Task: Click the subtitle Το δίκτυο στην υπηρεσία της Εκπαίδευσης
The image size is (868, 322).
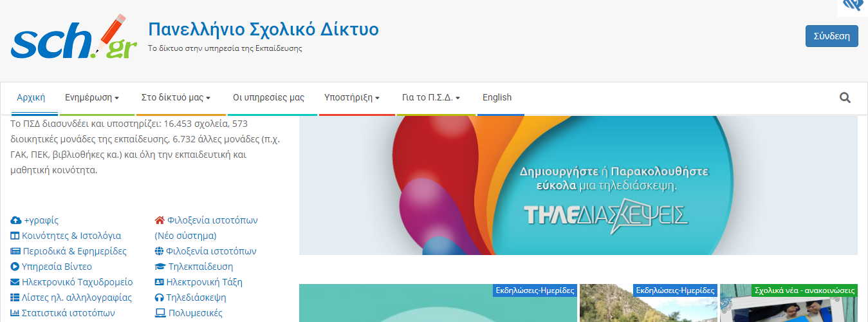Action: pos(225,48)
